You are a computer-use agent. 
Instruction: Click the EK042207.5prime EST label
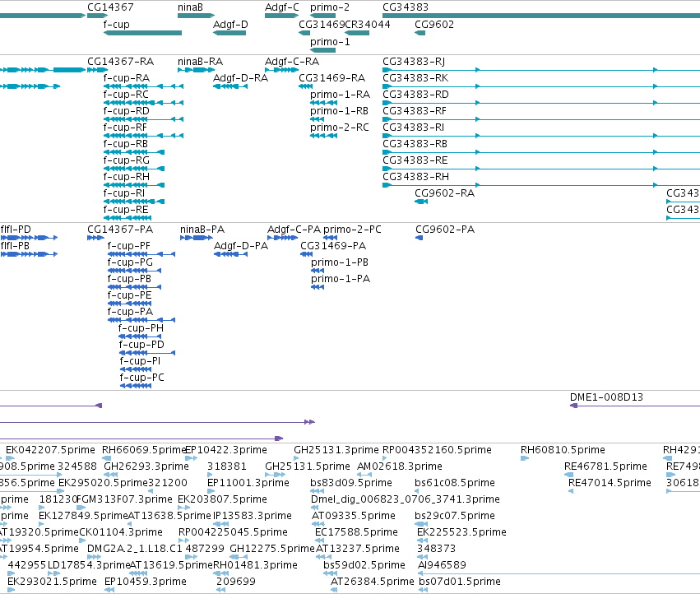coord(50,450)
